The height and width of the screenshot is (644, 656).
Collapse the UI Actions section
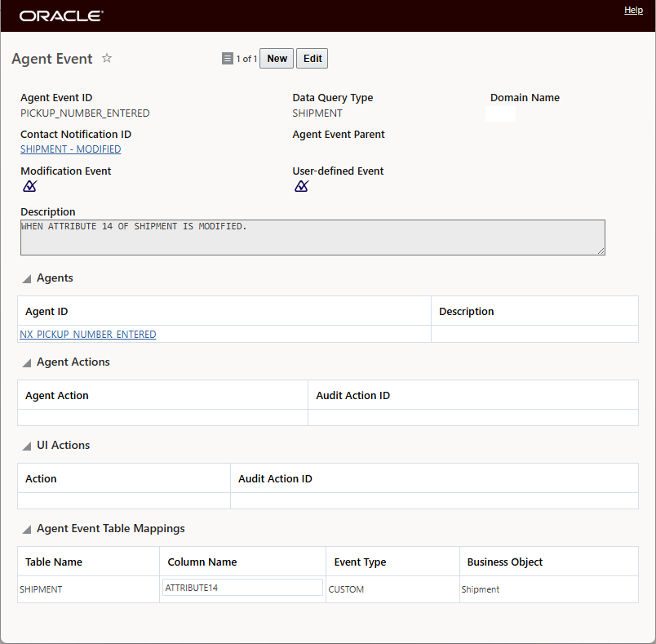tap(27, 446)
